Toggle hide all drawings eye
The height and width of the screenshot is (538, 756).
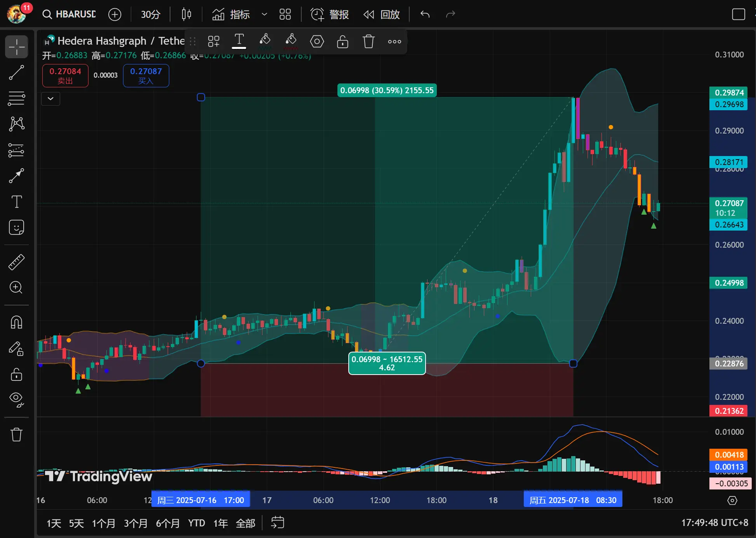(x=16, y=400)
